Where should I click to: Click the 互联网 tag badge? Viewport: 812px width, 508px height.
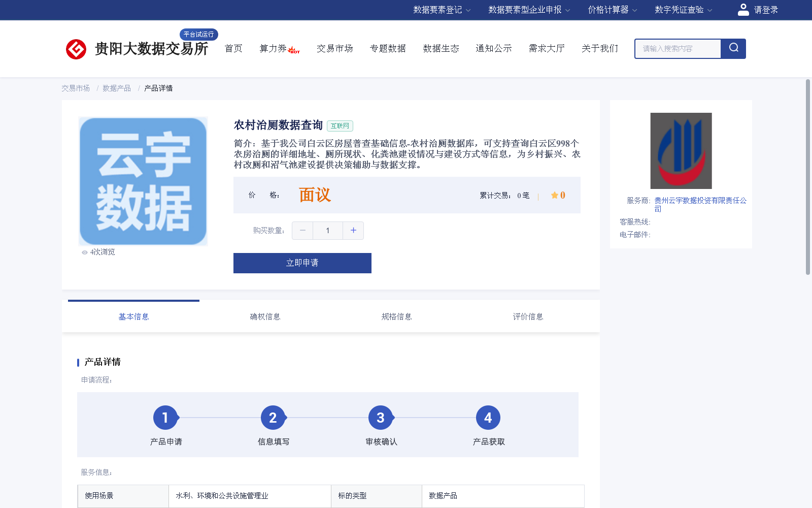pyautogui.click(x=340, y=126)
